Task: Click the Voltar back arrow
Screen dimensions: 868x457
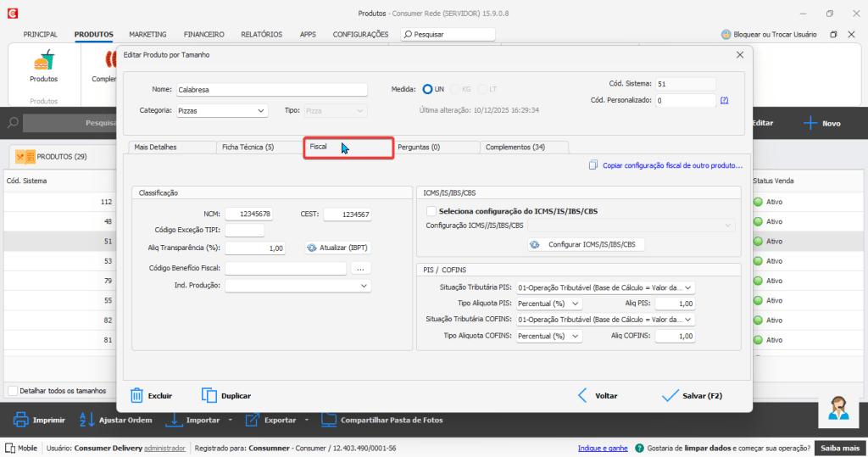Action: pos(582,395)
